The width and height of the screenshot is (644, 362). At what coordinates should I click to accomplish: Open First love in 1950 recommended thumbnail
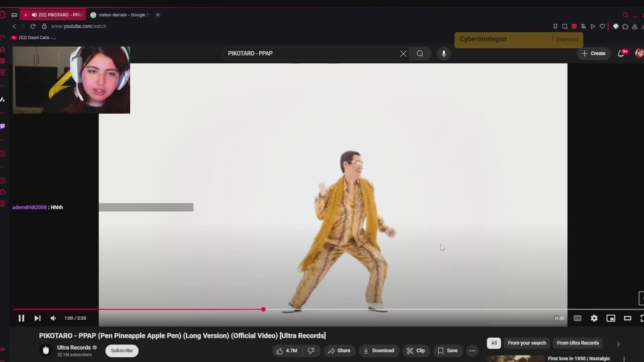pos(516,358)
